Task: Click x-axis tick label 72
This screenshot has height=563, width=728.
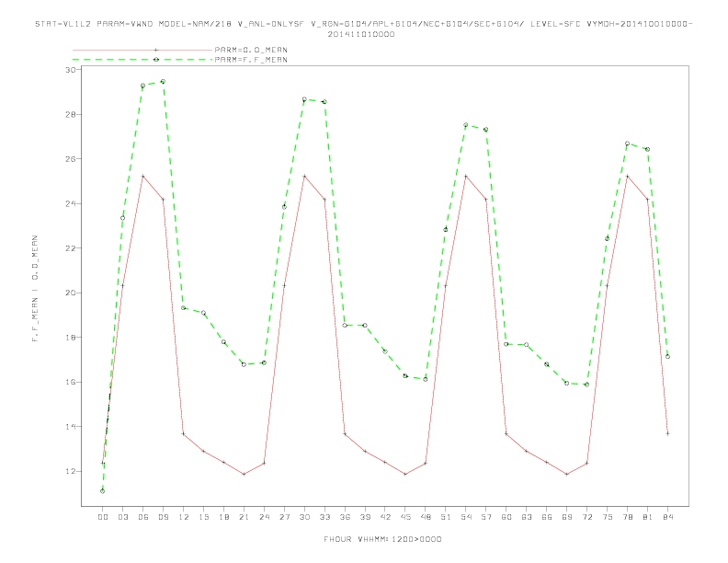Action: pos(586,517)
